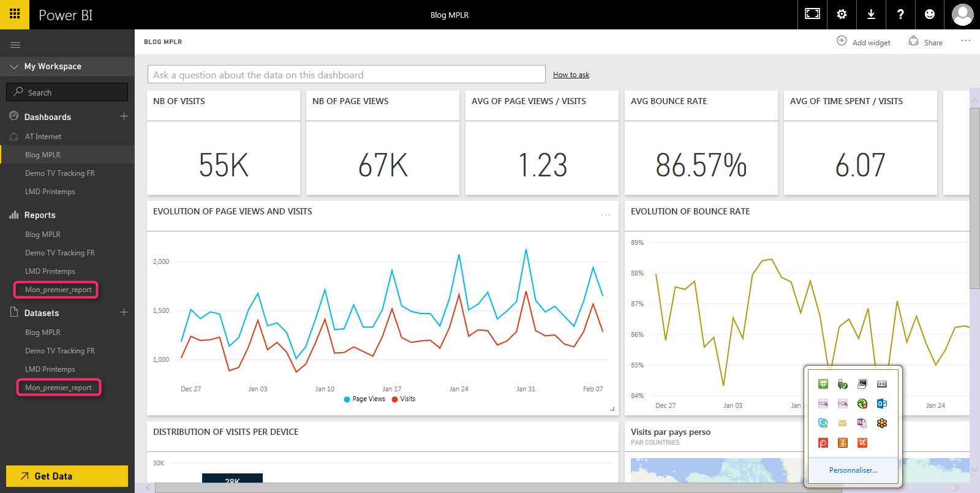The height and width of the screenshot is (493, 980).
Task: Open the app launcher waffle icon
Action: click(x=15, y=14)
